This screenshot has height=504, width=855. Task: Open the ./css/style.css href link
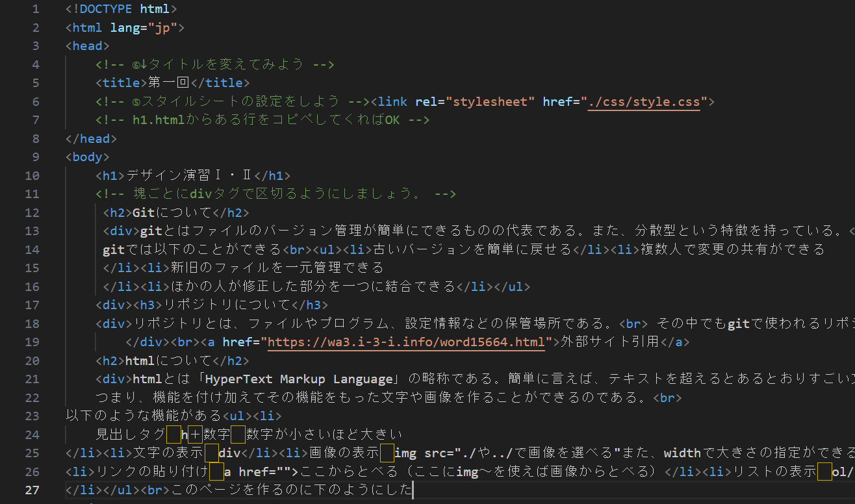tap(644, 101)
